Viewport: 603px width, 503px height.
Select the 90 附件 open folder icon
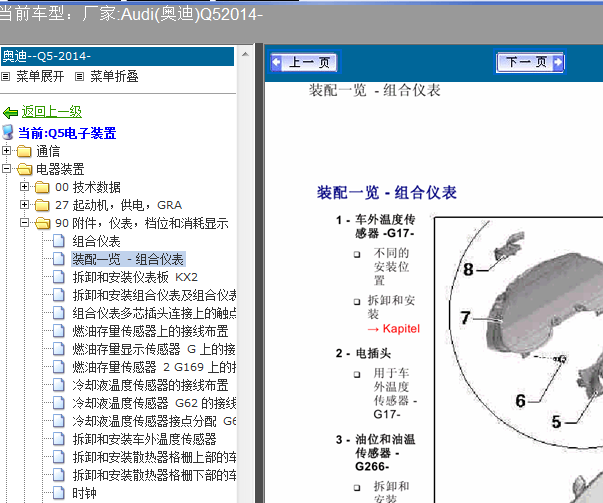(43, 223)
